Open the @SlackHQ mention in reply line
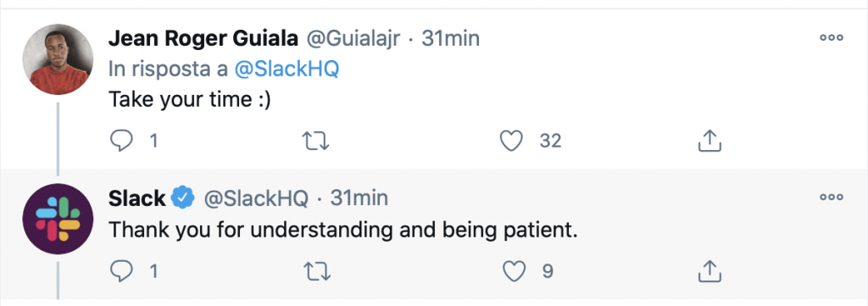 [x=287, y=70]
